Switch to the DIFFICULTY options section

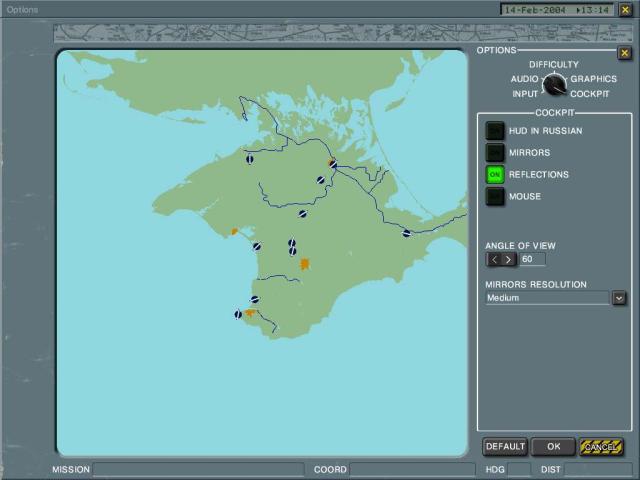[x=553, y=65]
